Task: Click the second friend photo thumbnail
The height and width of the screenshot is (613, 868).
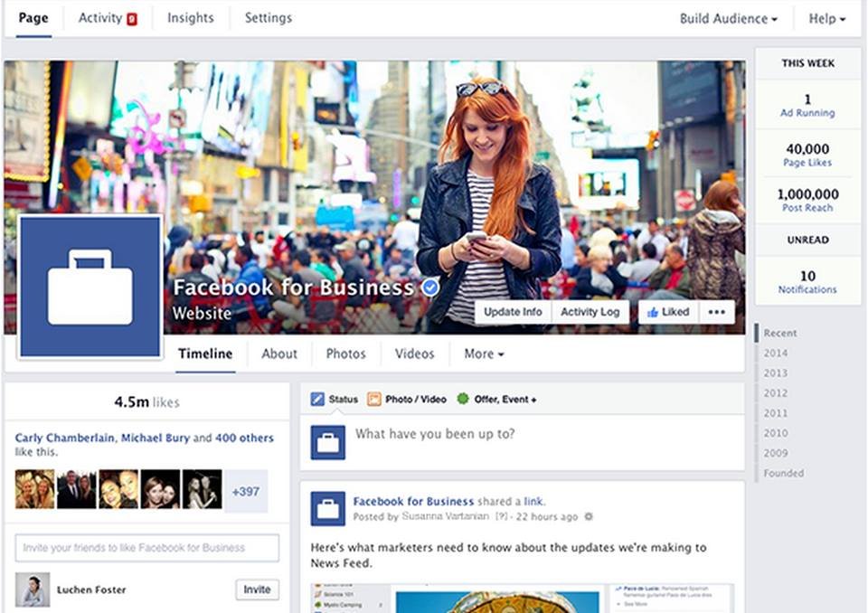Action: (77, 489)
